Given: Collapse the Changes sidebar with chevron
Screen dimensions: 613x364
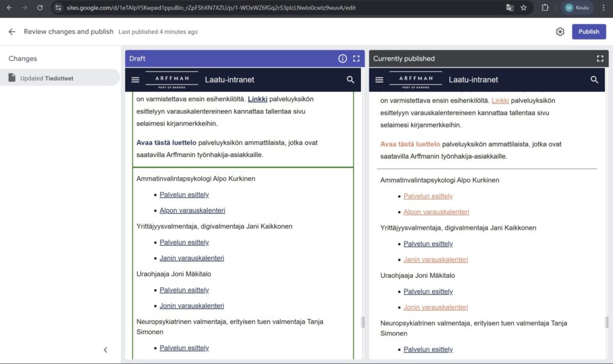Looking at the screenshot, I should point(106,350).
